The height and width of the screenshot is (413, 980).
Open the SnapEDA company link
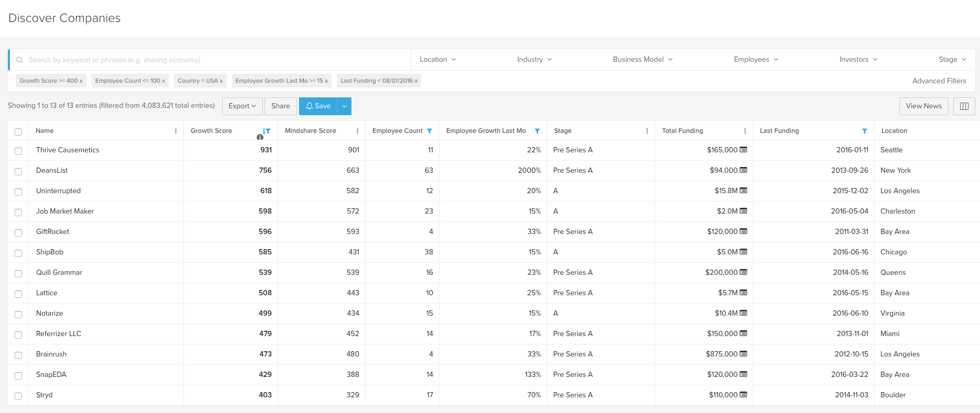point(51,374)
